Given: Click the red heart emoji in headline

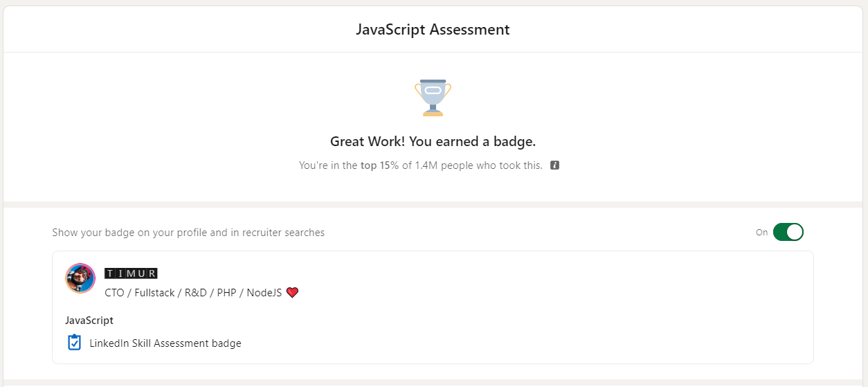Looking at the screenshot, I should tap(292, 293).
